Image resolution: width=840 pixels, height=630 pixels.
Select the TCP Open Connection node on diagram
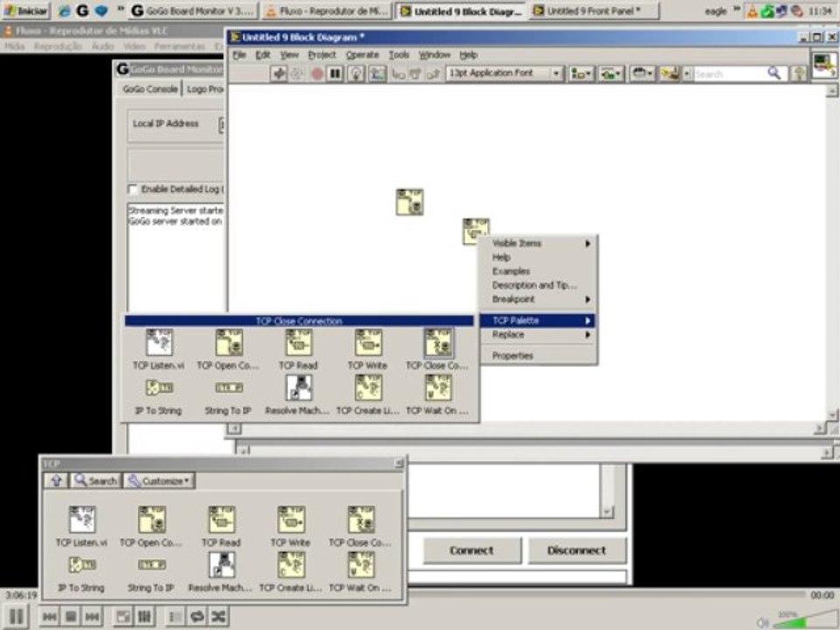pos(409,202)
